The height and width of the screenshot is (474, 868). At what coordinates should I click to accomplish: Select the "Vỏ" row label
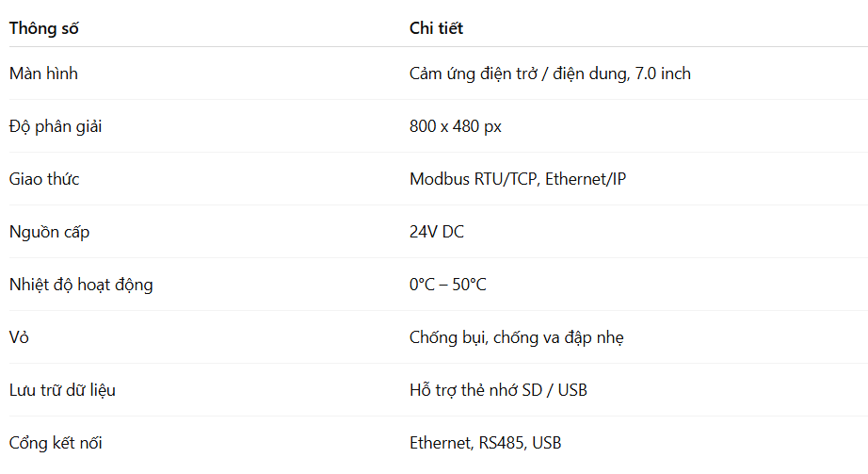coord(19,337)
